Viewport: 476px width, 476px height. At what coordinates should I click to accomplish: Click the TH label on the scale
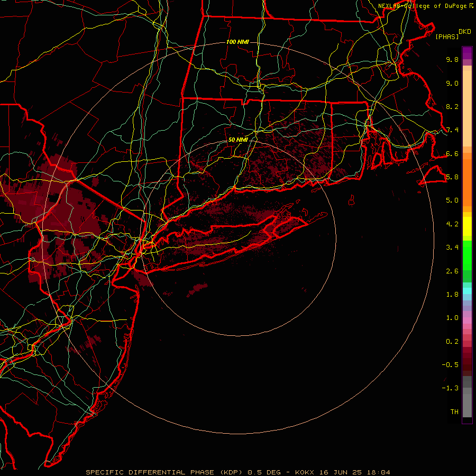(x=454, y=412)
